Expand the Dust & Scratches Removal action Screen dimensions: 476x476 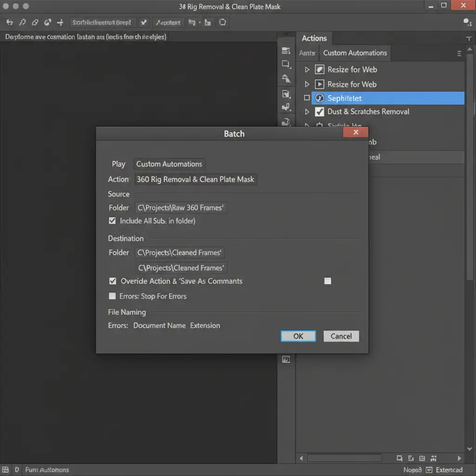tap(307, 112)
